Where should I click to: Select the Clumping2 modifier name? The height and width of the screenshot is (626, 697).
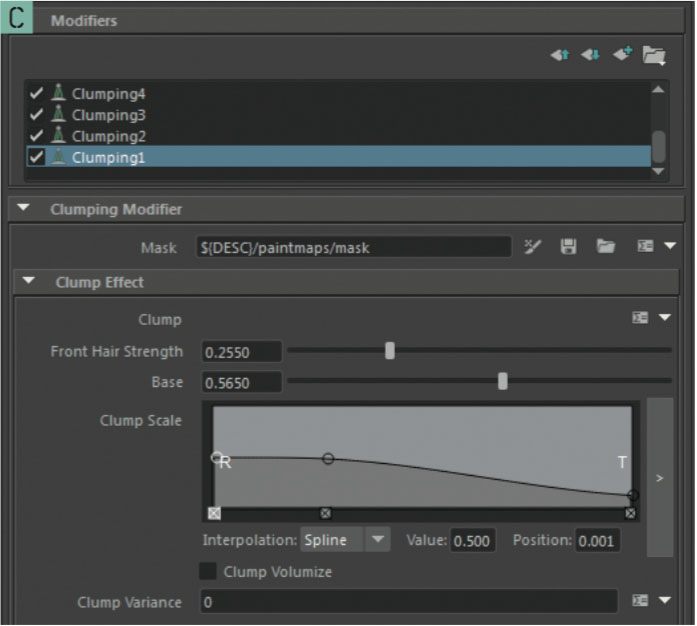[x=108, y=136]
